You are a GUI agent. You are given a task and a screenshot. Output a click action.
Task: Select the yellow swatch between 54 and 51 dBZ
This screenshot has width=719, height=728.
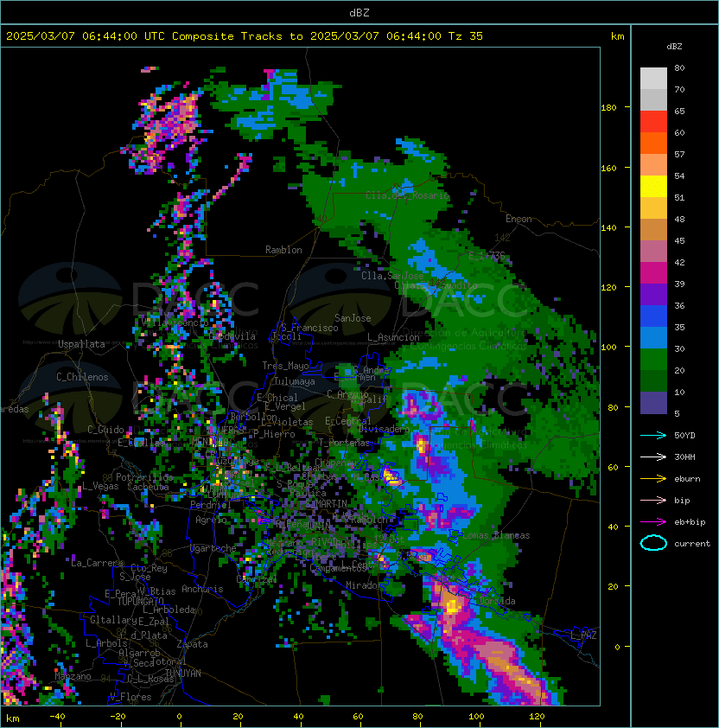click(x=653, y=187)
